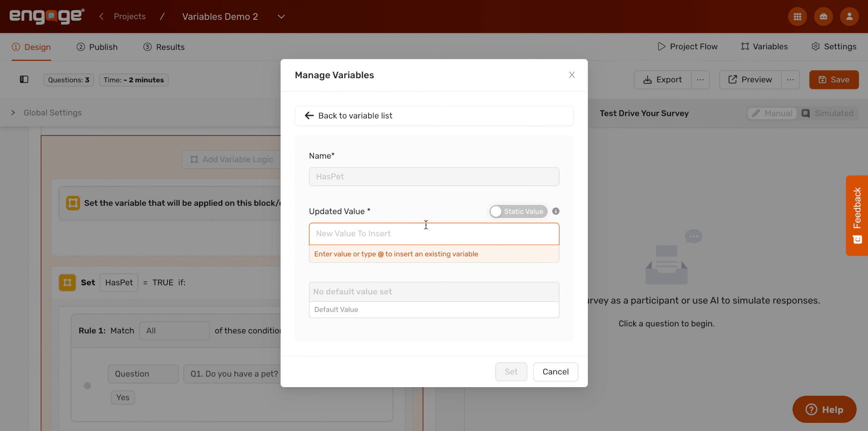Screen dimensions: 868x431
Task: Click the Variables Demo 2 project title
Action: (x=220, y=17)
